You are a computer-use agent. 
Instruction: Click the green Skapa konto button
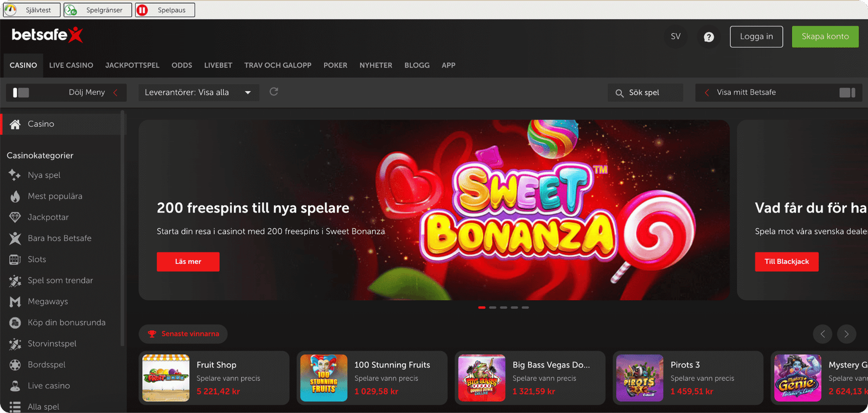(825, 36)
